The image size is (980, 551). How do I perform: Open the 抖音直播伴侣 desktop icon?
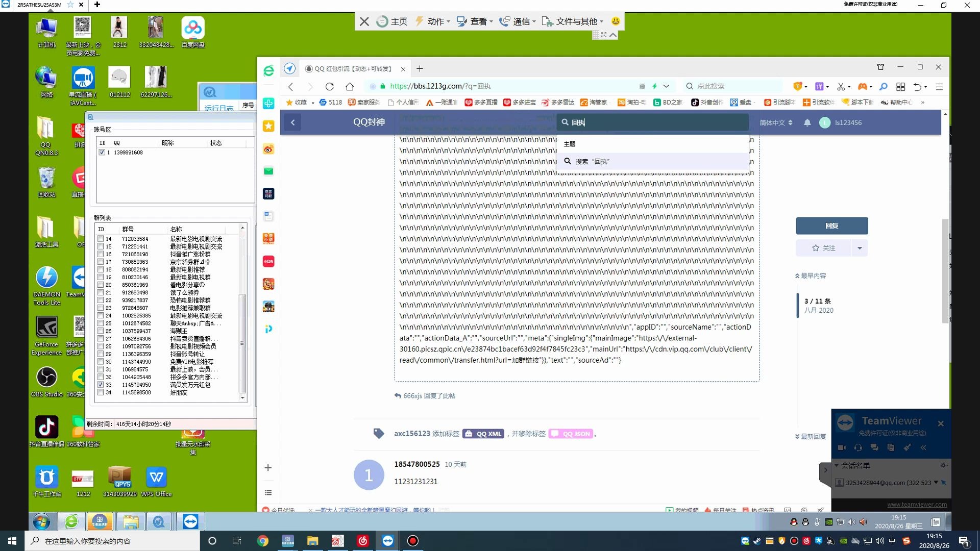coord(46,431)
